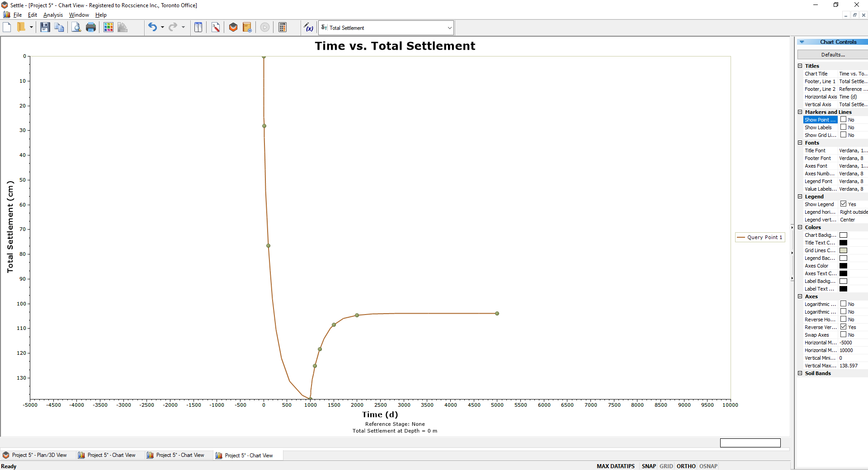The image size is (868, 470).
Task: Click the Grid Lines color swatch
Action: click(x=844, y=250)
